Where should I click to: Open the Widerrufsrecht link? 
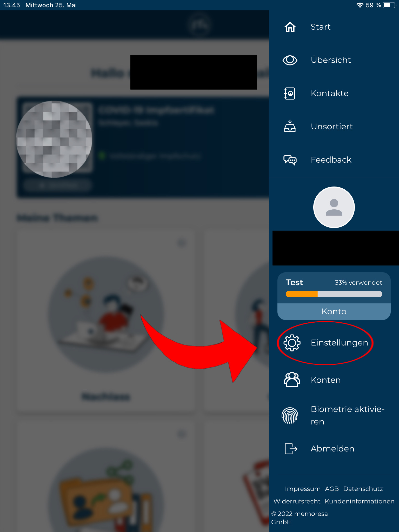click(297, 501)
